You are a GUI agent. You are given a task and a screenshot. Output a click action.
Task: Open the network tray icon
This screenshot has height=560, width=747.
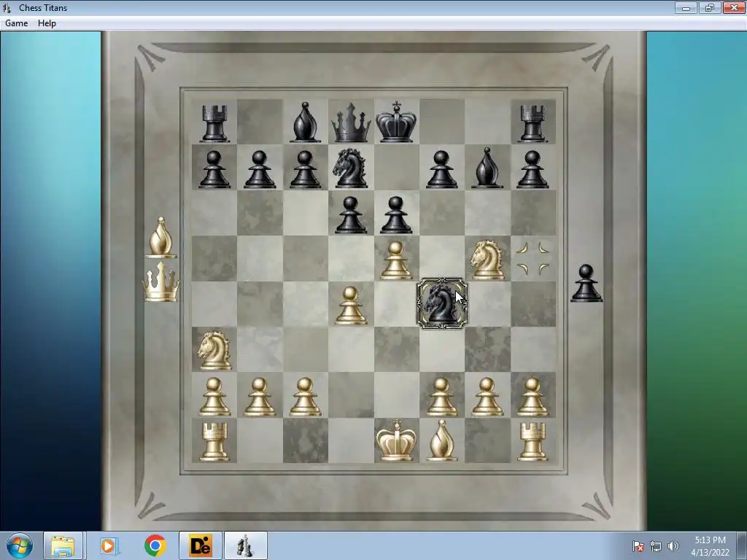point(656,546)
